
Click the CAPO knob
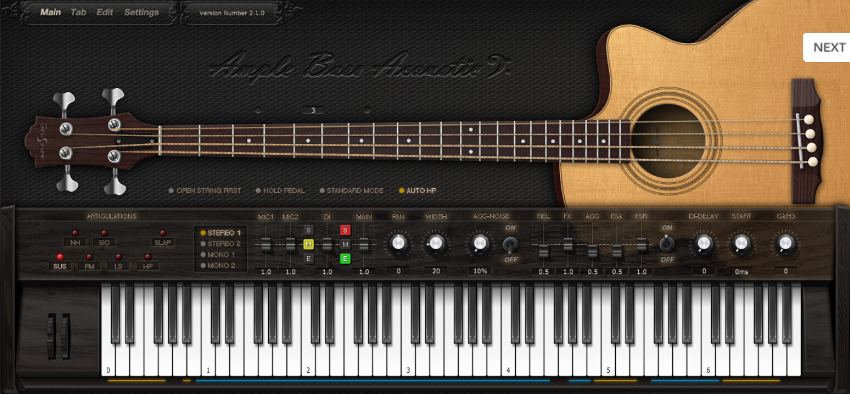tap(785, 244)
